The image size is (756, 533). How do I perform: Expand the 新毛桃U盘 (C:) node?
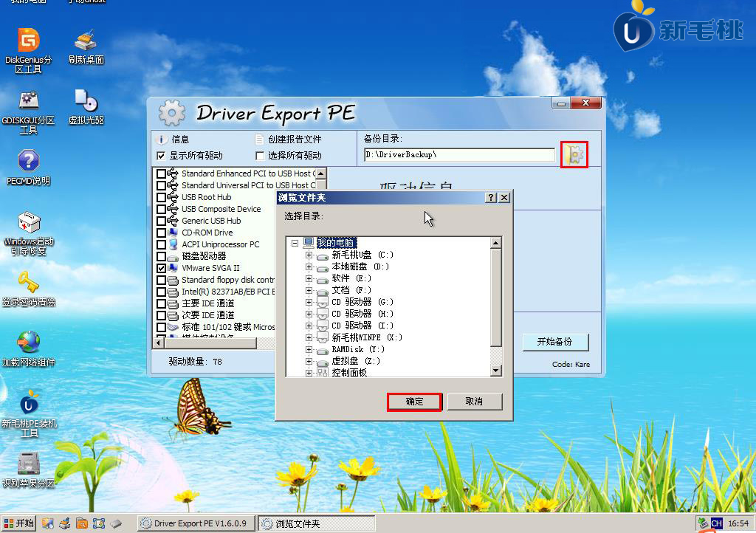pyautogui.click(x=309, y=255)
